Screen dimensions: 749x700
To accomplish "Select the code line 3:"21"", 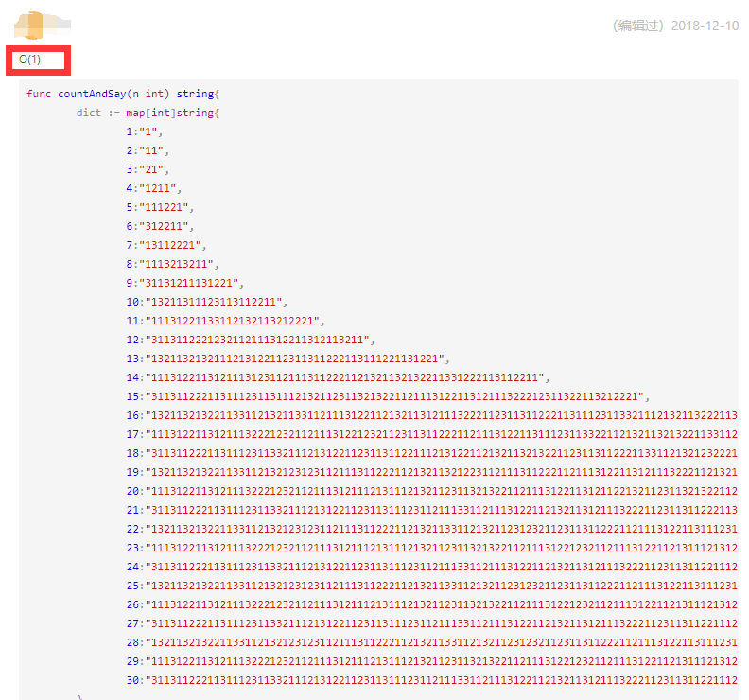I will [x=148, y=169].
